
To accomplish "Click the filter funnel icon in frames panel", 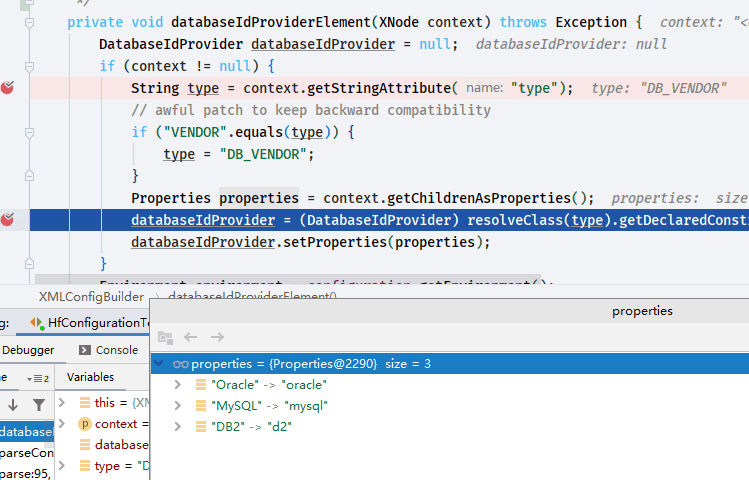I will 39,405.
